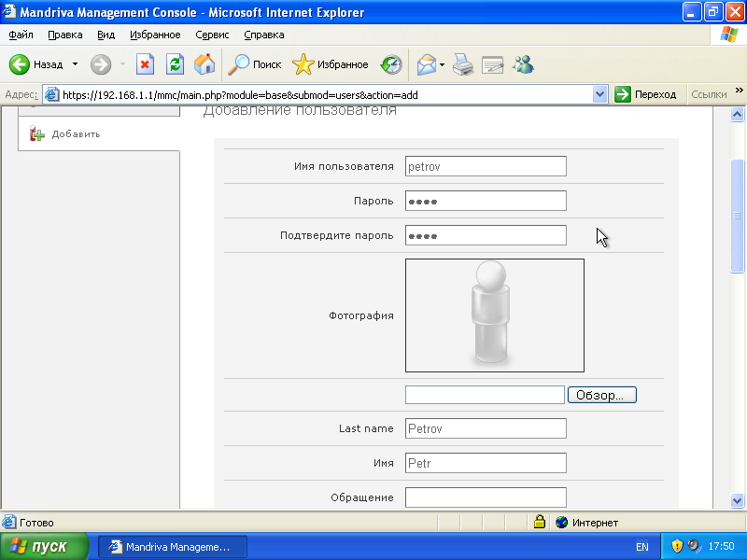Screen dimensions: 747x560
Task: Click the Edit page toolbar icon
Action: [493, 64]
